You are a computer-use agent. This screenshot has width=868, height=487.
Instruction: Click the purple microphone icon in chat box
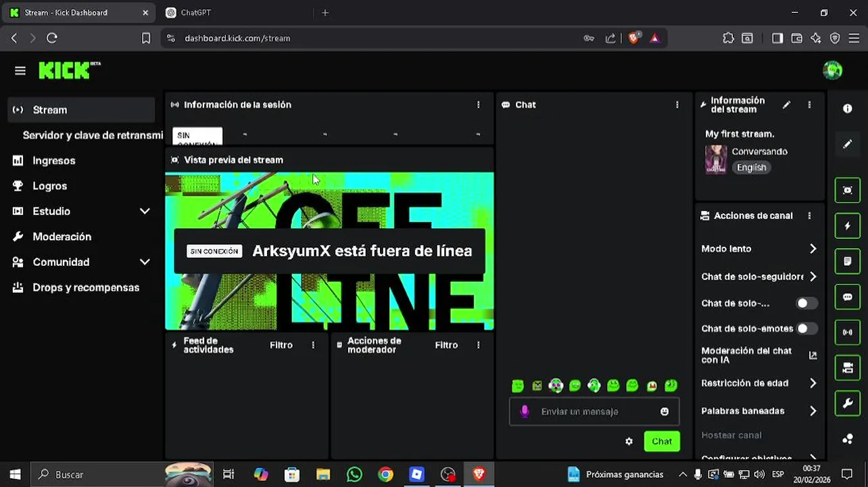click(x=525, y=411)
